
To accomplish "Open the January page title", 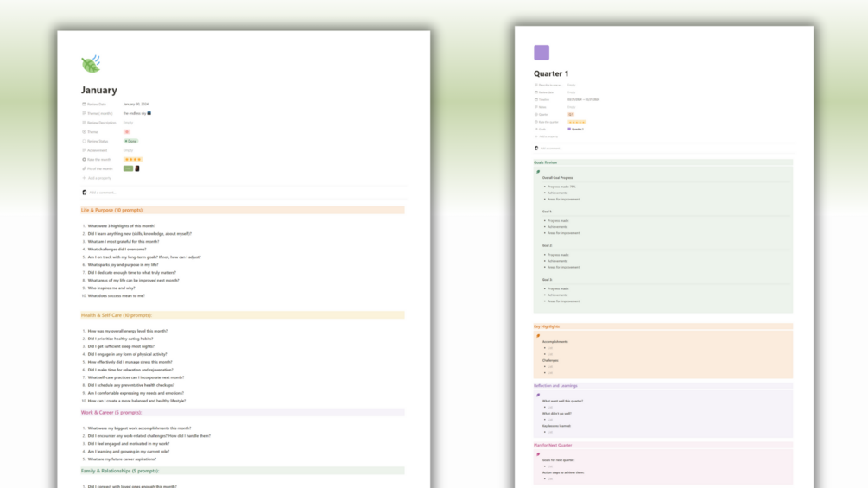I will point(99,90).
